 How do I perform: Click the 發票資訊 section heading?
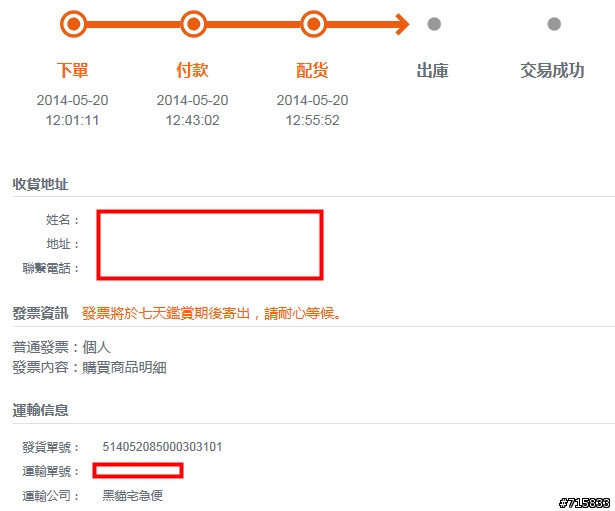40,313
